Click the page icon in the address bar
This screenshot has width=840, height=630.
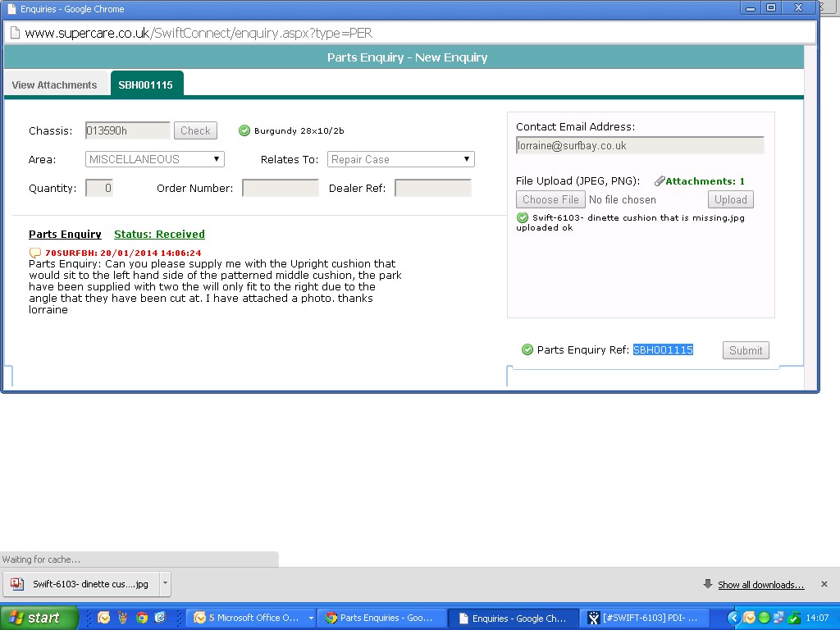tap(15, 33)
